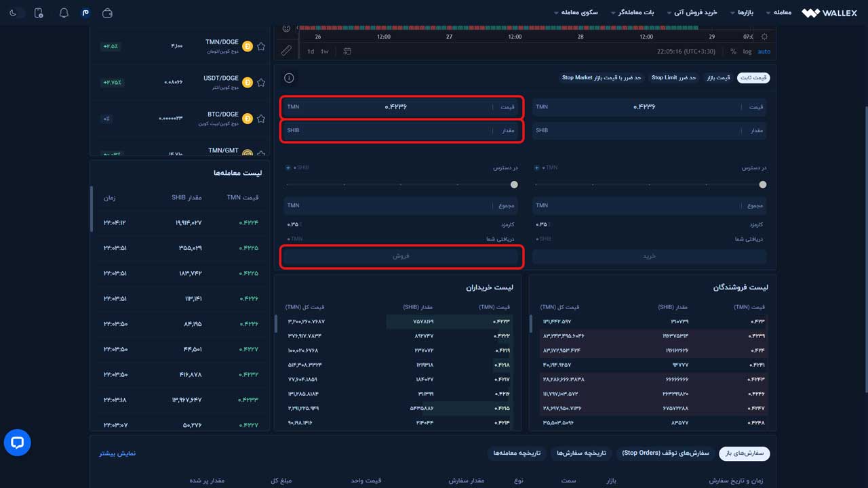The height and width of the screenshot is (488, 868).
Task: Click the فروش sell button
Action: [x=401, y=256]
